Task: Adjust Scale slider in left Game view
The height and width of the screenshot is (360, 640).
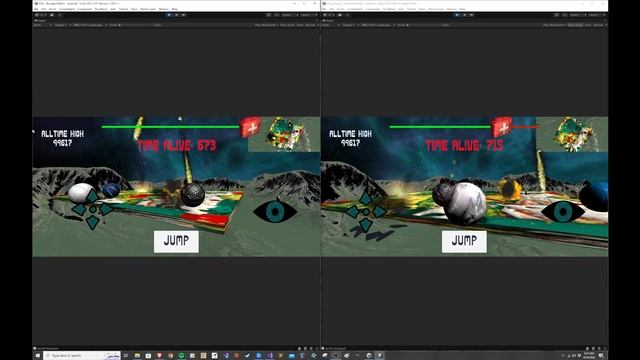Action: click(137, 25)
